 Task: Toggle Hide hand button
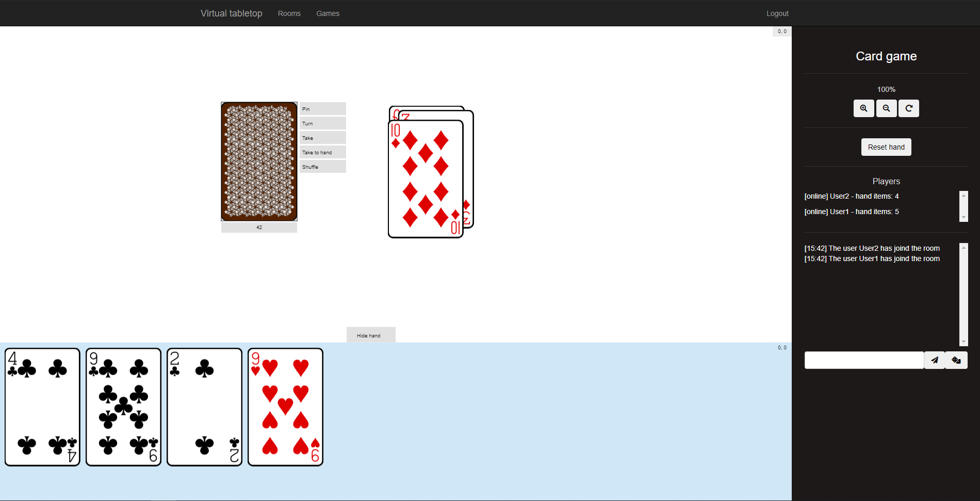coord(371,335)
